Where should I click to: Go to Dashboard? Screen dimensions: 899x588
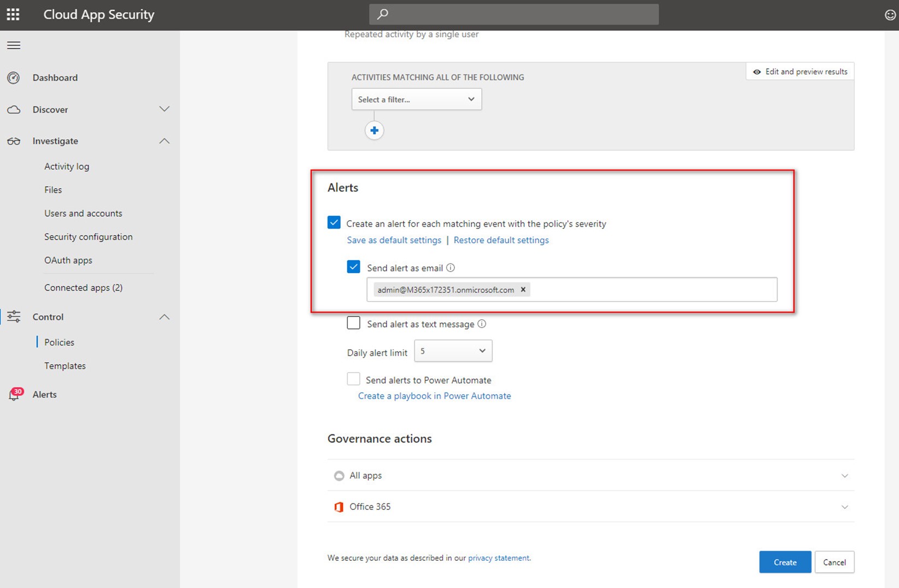coord(55,78)
